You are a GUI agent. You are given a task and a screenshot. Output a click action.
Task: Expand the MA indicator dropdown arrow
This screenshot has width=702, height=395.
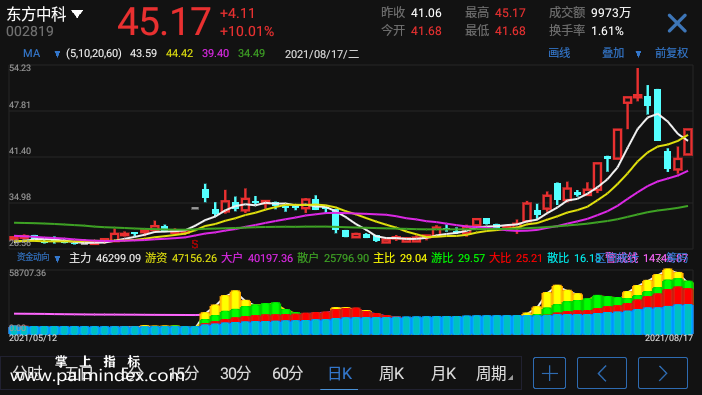pyautogui.click(x=57, y=54)
